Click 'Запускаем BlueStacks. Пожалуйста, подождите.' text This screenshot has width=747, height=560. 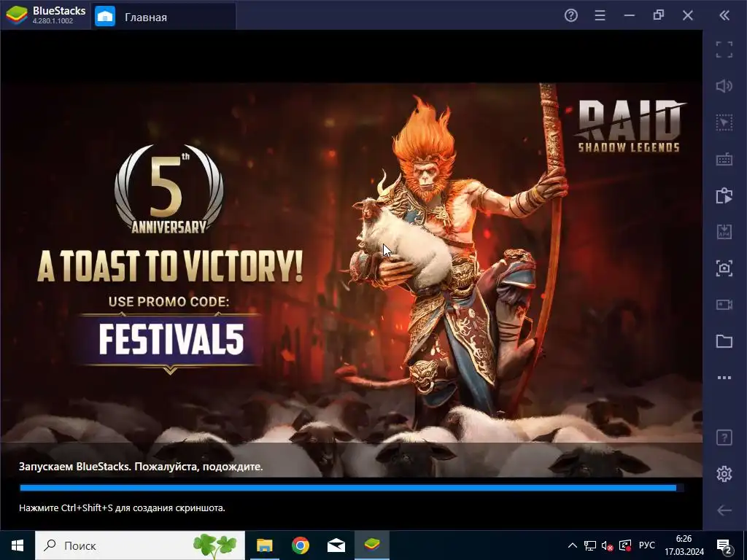[x=141, y=467]
